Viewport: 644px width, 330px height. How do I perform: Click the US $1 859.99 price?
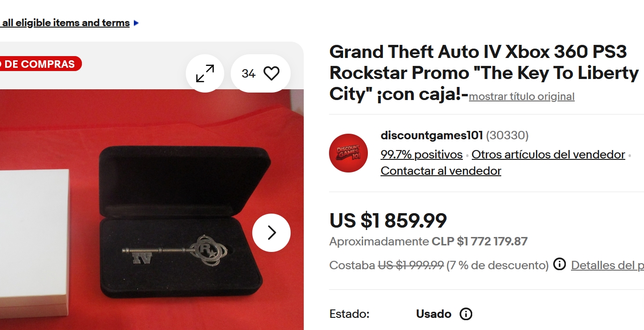[x=388, y=221]
